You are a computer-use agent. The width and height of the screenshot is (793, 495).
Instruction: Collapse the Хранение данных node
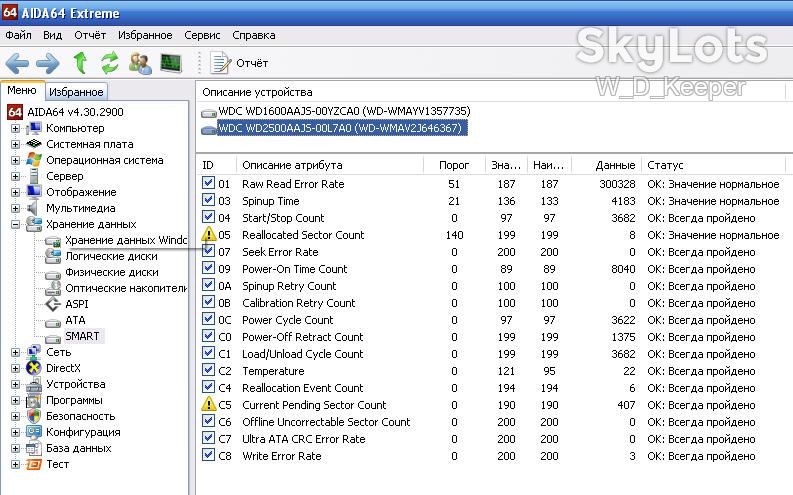point(15,224)
